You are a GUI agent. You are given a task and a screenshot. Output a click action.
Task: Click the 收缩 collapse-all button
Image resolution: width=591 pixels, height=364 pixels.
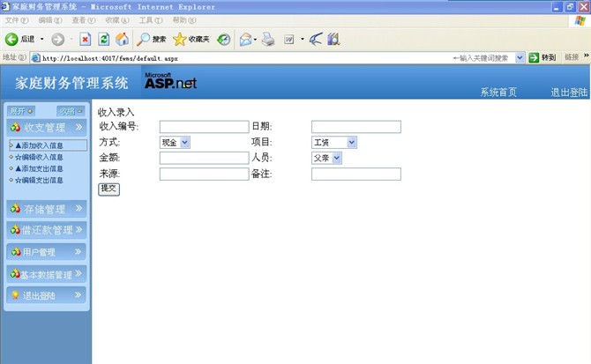tap(71, 111)
